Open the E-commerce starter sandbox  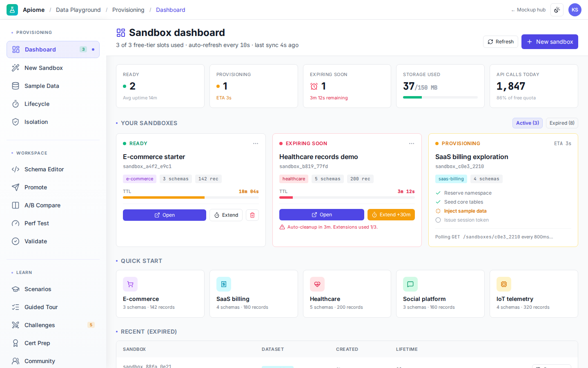165,215
